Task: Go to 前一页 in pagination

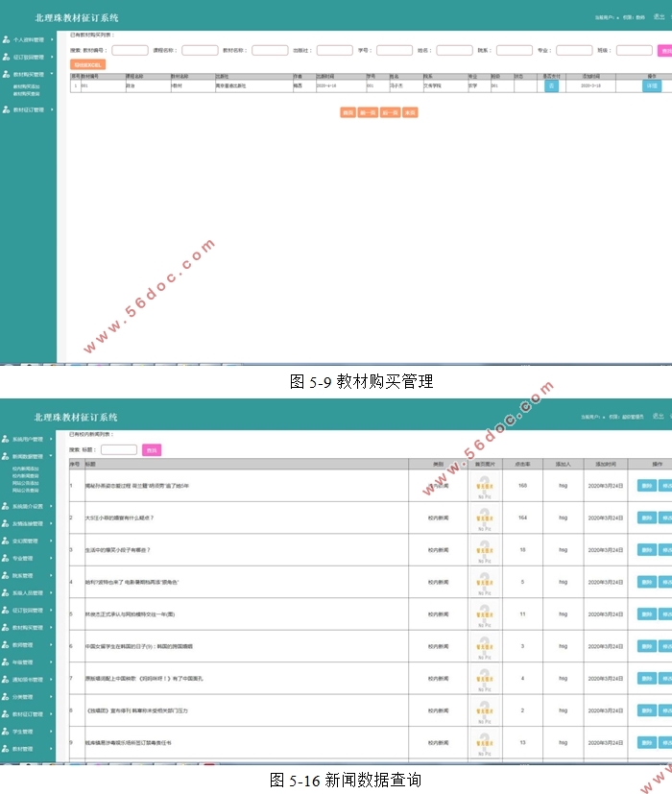Action: (368, 112)
